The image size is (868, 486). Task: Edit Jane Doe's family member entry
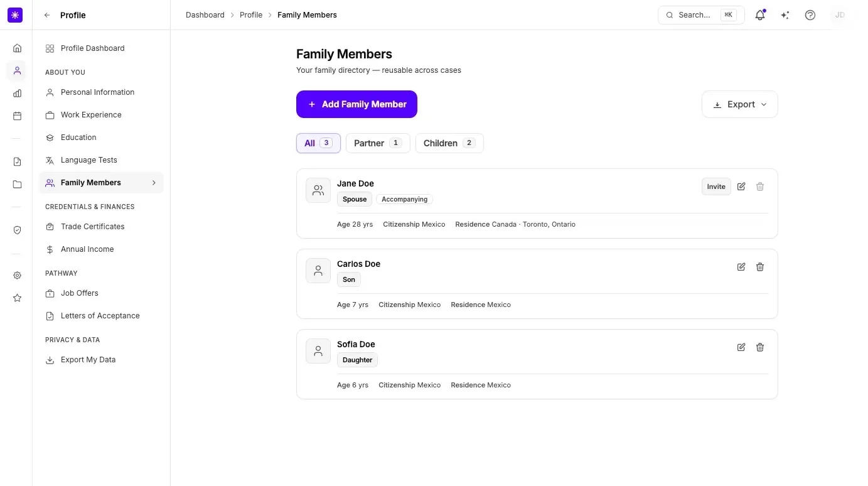[x=741, y=186]
